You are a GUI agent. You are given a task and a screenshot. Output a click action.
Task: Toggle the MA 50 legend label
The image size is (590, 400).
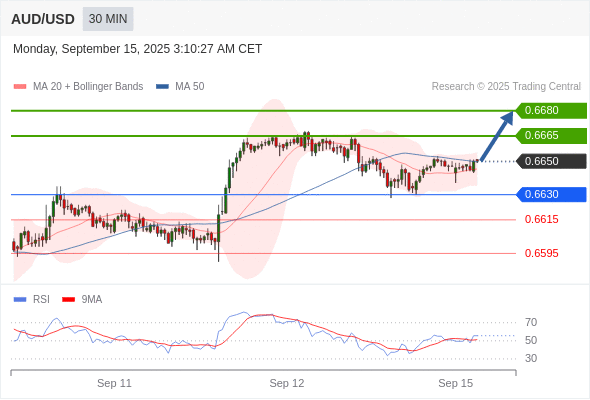click(x=190, y=87)
